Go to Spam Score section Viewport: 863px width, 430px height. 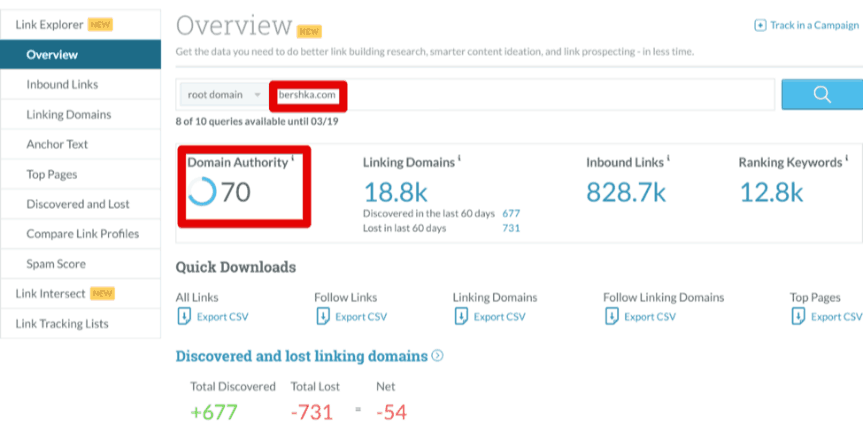coord(56,264)
